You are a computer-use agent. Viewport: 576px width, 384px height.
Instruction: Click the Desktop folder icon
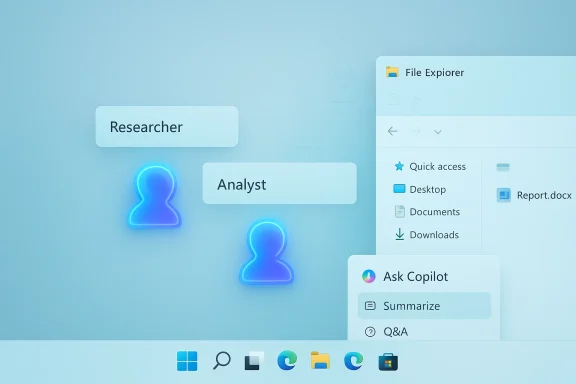(399, 189)
